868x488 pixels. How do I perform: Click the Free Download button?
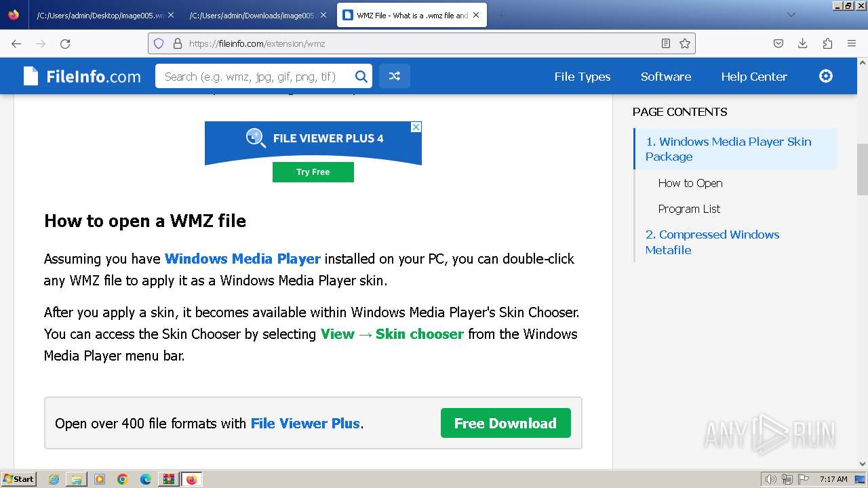tap(505, 423)
